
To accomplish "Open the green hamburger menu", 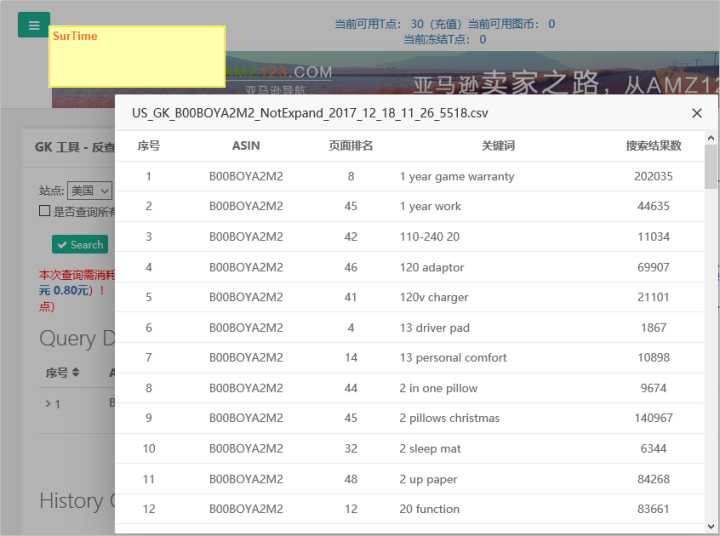I will tap(34, 25).
